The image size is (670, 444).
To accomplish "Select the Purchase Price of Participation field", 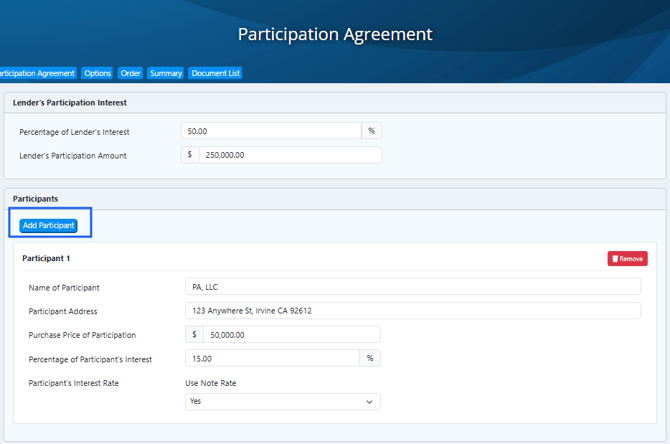I will click(290, 334).
